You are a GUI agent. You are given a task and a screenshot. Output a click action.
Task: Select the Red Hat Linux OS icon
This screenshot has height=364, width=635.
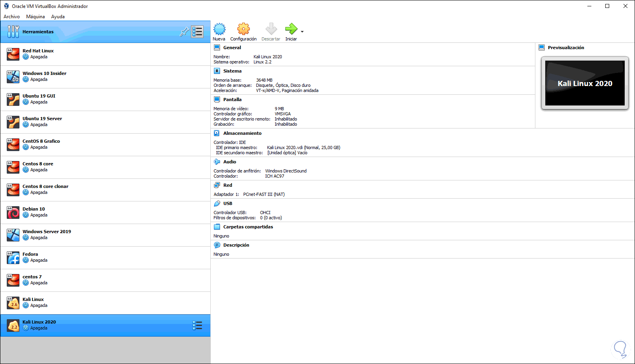click(x=13, y=54)
